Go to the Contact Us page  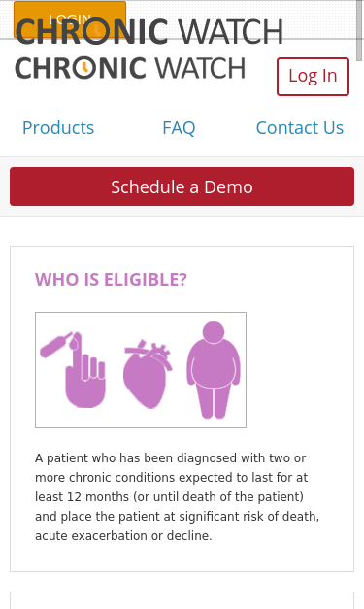[x=300, y=128]
